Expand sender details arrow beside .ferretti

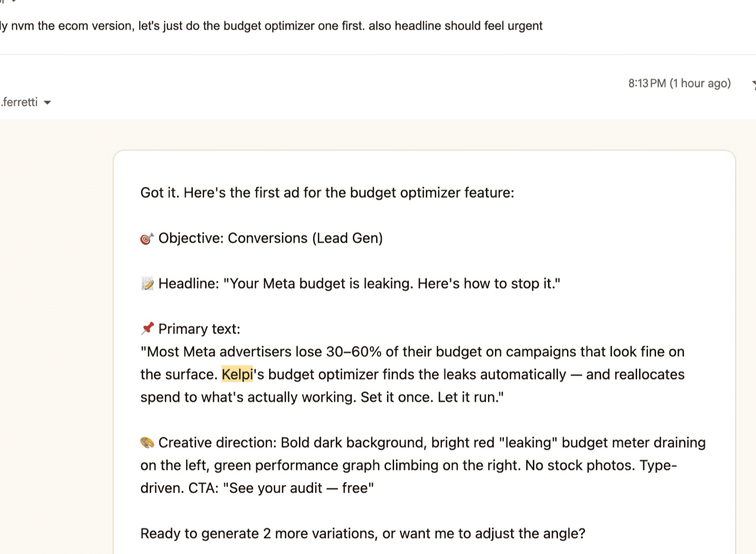pos(47,103)
